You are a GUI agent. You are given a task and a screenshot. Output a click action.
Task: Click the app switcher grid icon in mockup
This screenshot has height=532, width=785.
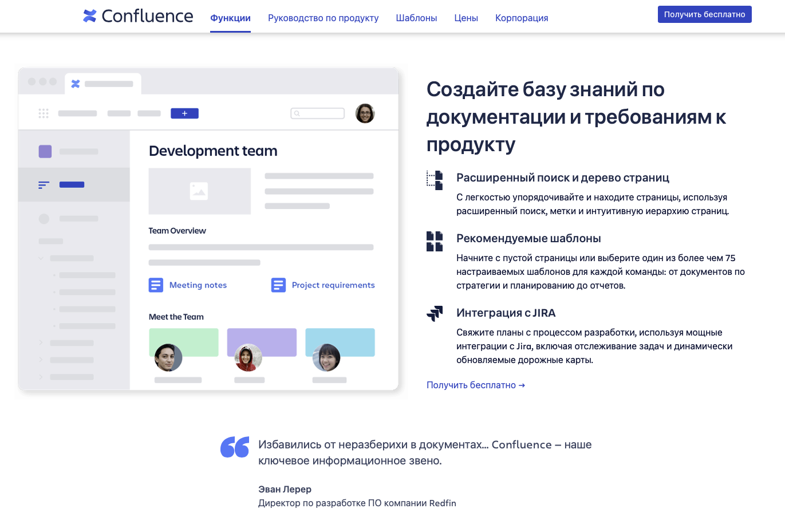point(44,113)
